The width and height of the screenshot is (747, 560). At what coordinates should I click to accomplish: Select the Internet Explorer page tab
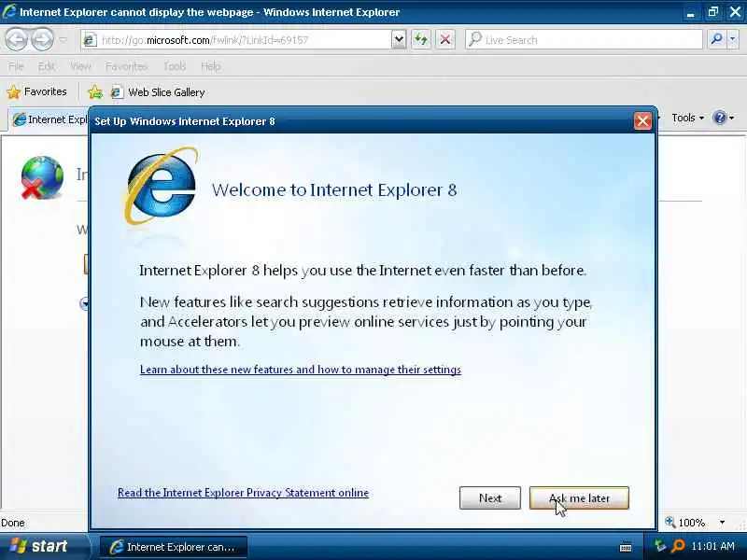(x=50, y=119)
